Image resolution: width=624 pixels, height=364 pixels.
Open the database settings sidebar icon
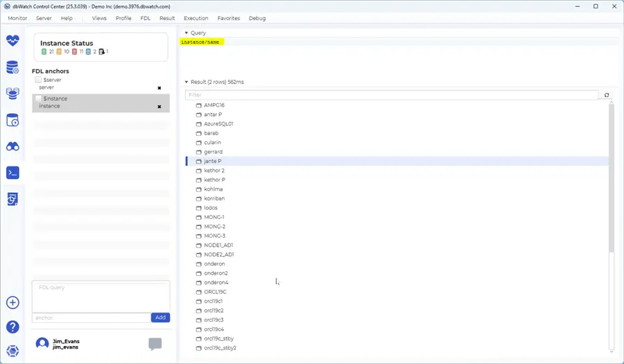[x=12, y=67]
